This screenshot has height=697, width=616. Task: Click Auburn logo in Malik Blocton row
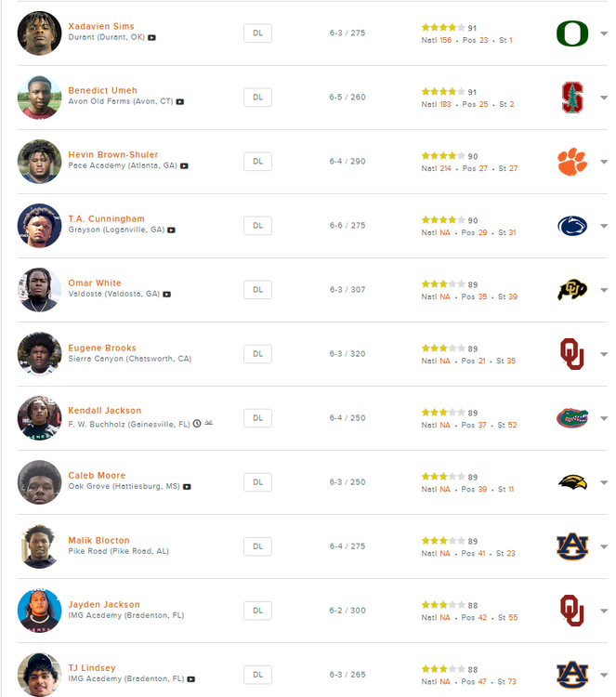pos(572,546)
